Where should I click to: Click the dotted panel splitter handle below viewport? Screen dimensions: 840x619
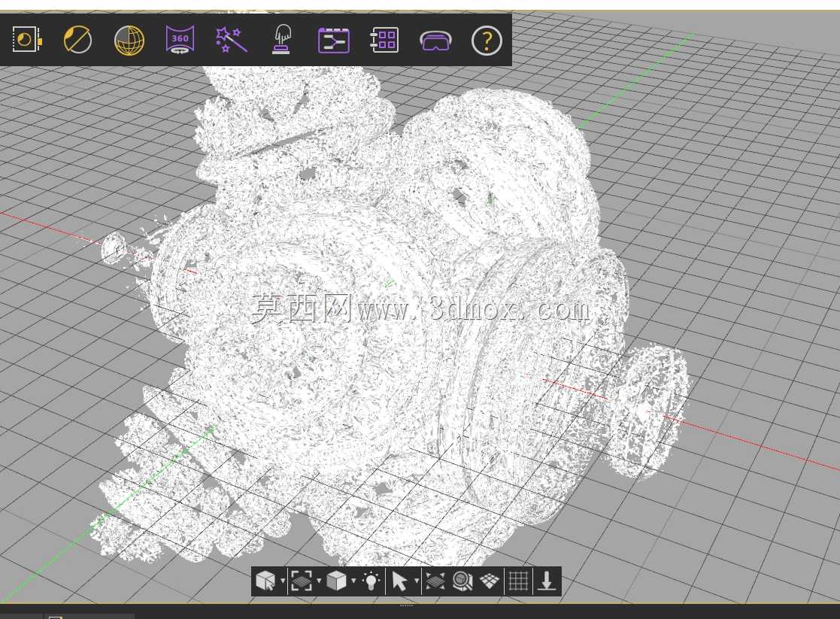pos(407,605)
